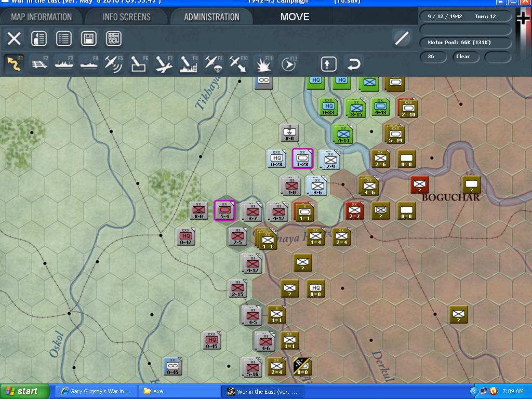
Task: Select the F6 Bomb unit mode icon
Action: click(138, 64)
